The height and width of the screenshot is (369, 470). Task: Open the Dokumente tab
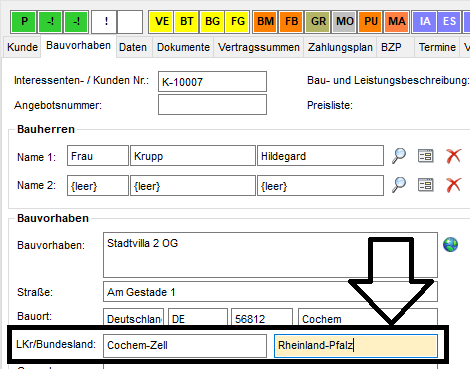tap(183, 47)
